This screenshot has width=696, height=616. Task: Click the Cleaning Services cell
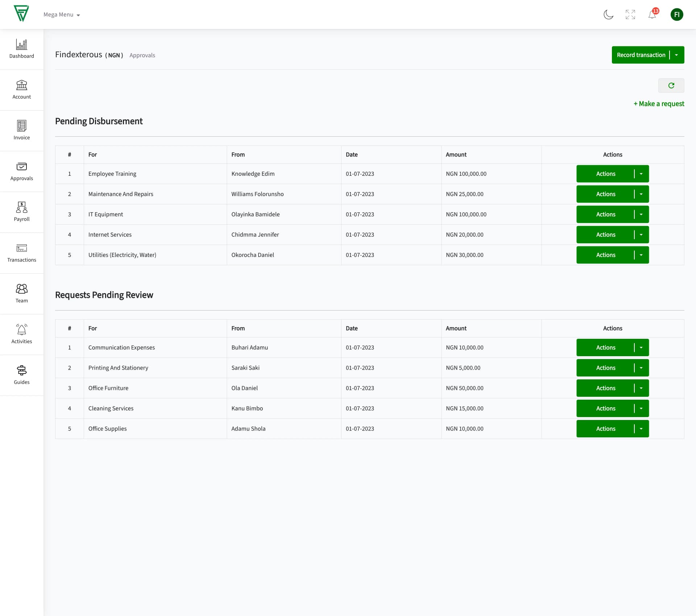tap(155, 408)
